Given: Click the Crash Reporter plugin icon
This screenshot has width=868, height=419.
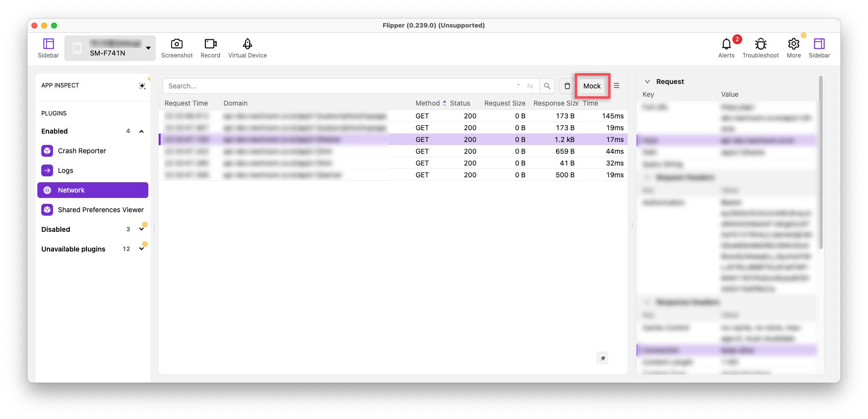Looking at the screenshot, I should pyautogui.click(x=47, y=151).
